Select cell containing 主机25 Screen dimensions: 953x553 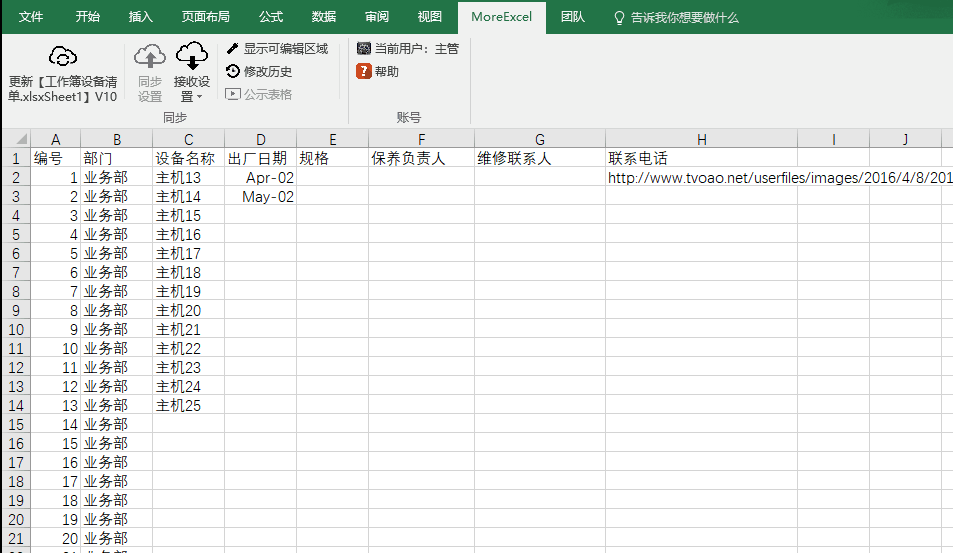pyautogui.click(x=188, y=405)
